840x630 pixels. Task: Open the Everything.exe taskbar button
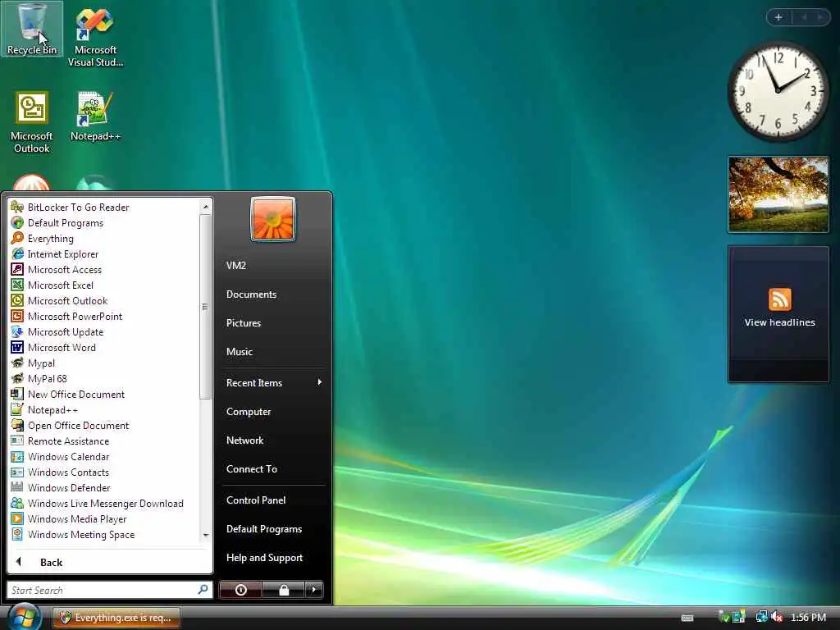coord(116,618)
